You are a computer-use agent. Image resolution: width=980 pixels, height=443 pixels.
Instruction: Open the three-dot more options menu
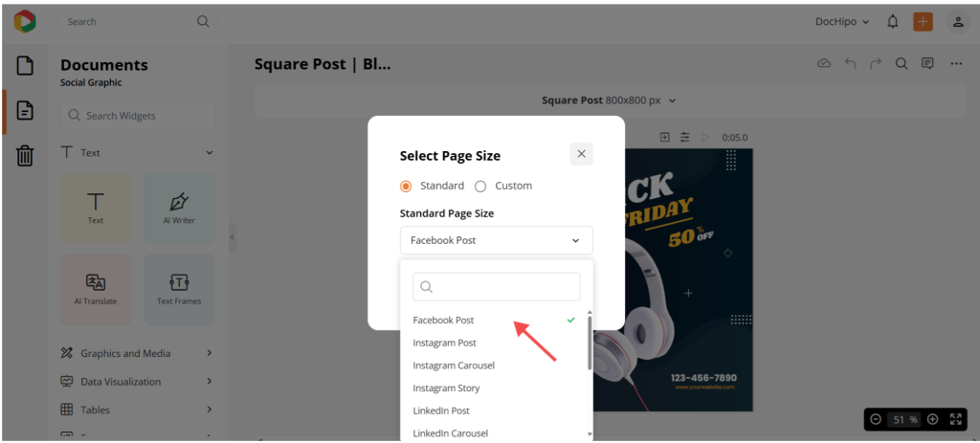956,63
